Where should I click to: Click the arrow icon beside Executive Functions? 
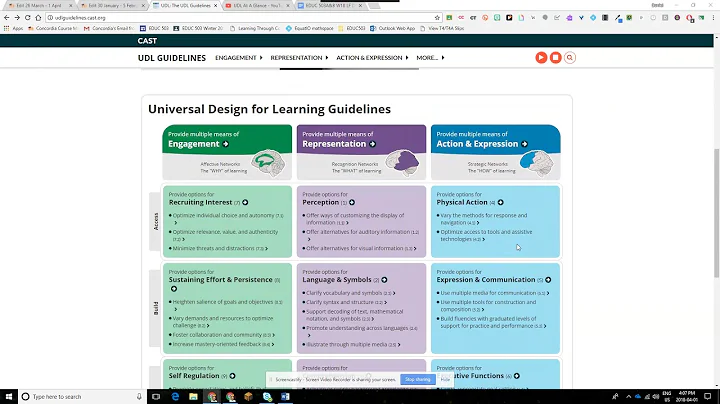click(x=517, y=376)
